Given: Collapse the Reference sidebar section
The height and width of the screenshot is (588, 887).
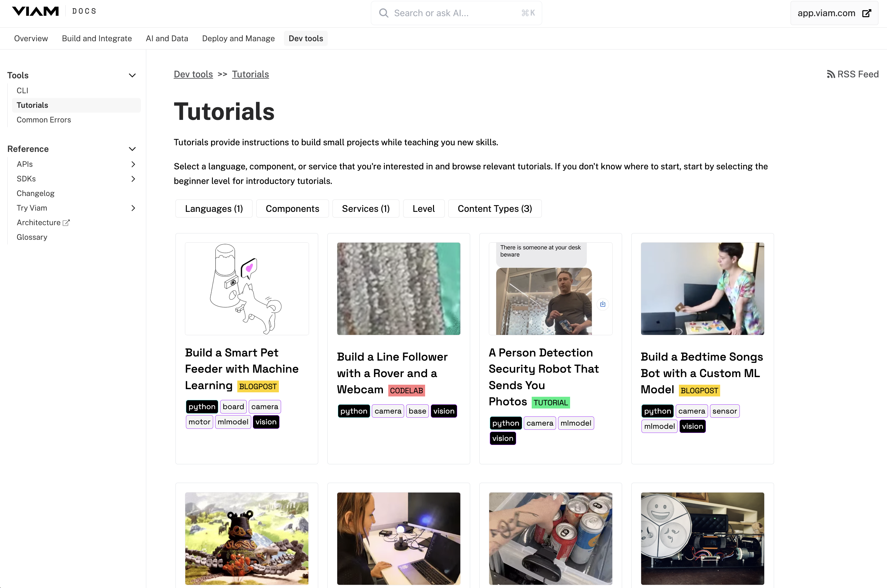Looking at the screenshot, I should point(132,149).
